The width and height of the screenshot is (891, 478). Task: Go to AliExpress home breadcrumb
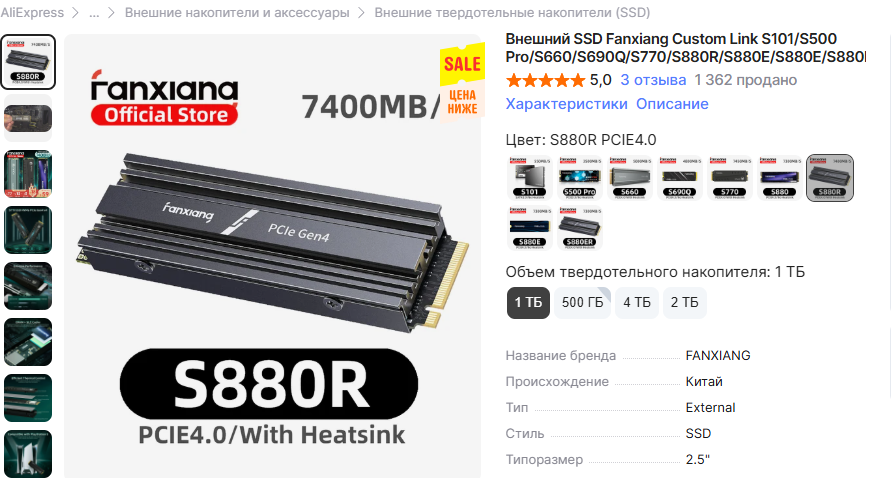click(32, 13)
